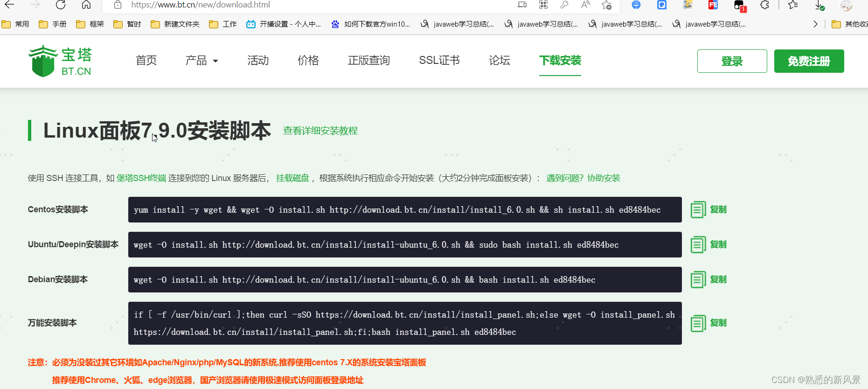The height and width of the screenshot is (389, 868).
Task: Click the red FE extension icon
Action: 713,5
